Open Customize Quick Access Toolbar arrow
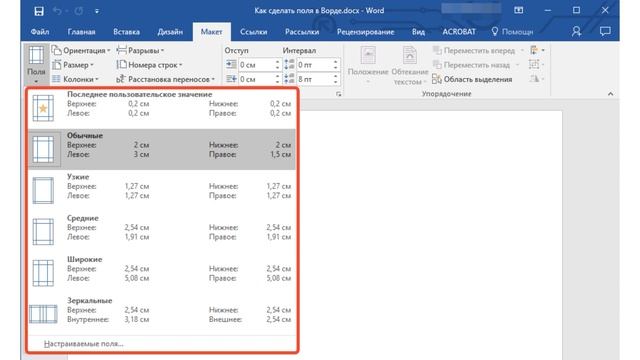640x360 pixels. pos(97,11)
